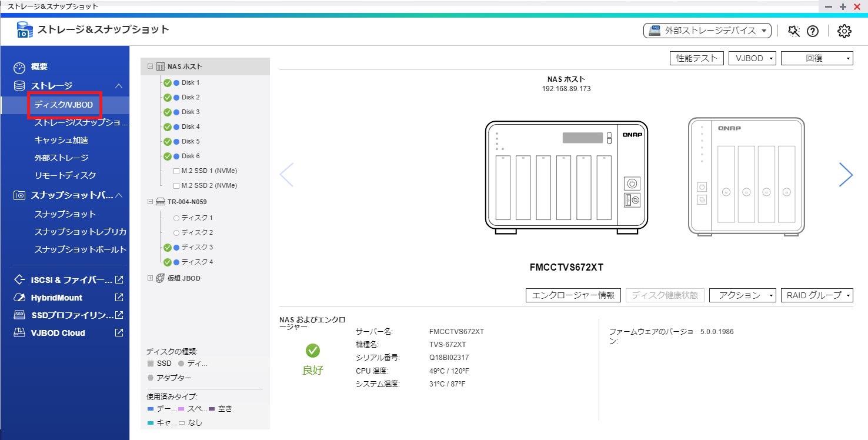Click the RAID drive icon in 外部ストレージデバイス
Viewport: 868px width, 440px height.
coord(655,31)
